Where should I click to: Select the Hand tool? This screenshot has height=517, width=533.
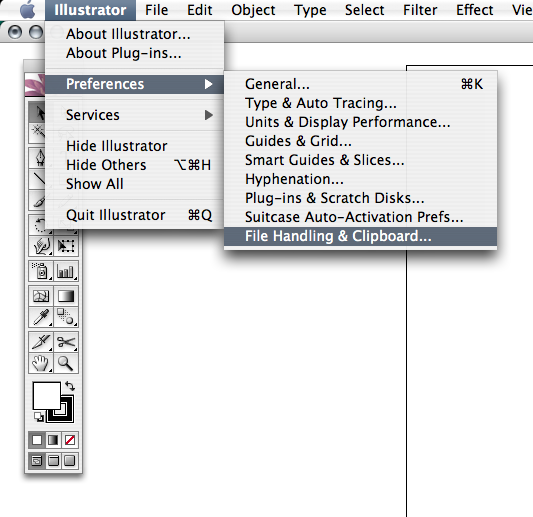tap(41, 363)
